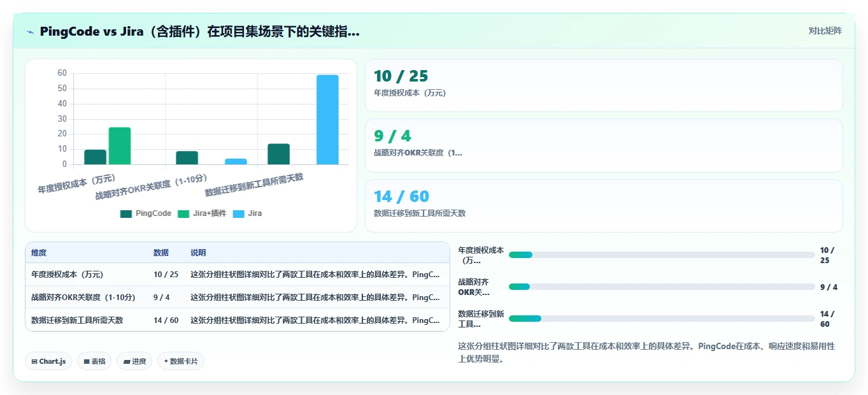Click the 战略对齐OKR progress bar
This screenshot has width=868, height=395.
coord(662,287)
